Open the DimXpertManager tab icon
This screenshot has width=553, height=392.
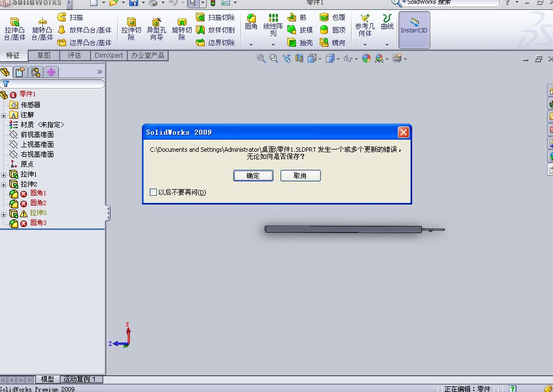pos(51,72)
